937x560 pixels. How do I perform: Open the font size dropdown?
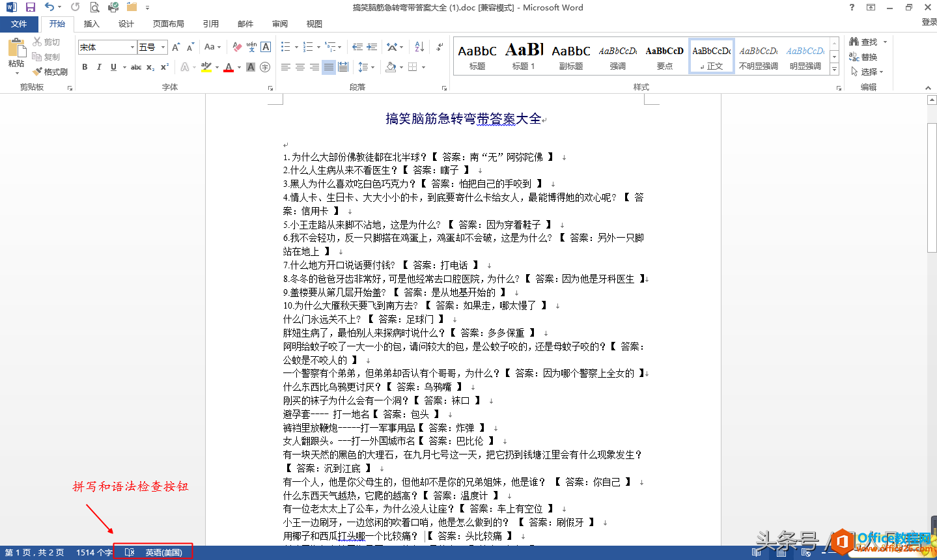[163, 47]
